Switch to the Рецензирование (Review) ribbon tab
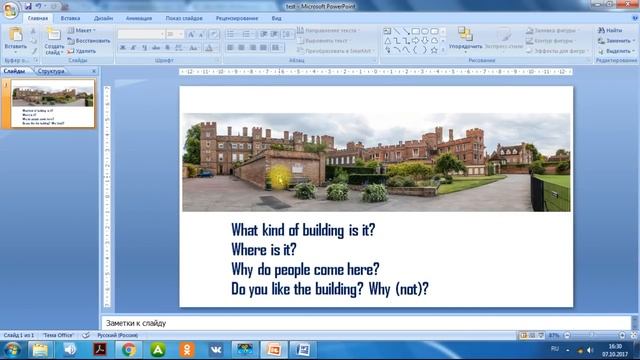Viewport: 640px width, 360px height. coord(237,18)
